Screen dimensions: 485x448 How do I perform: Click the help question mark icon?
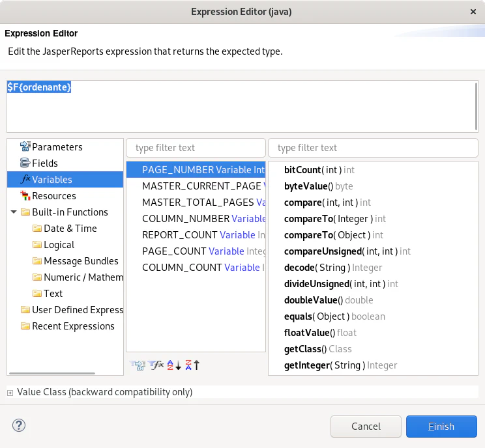tap(18, 426)
